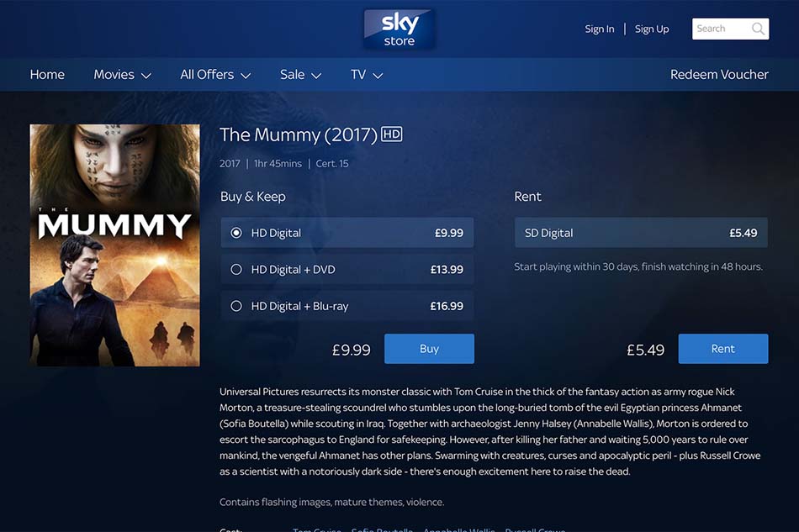Viewport: 799px width, 532px height.
Task: Choose HD Digital + Blu-ray radio option
Action: [x=236, y=306]
